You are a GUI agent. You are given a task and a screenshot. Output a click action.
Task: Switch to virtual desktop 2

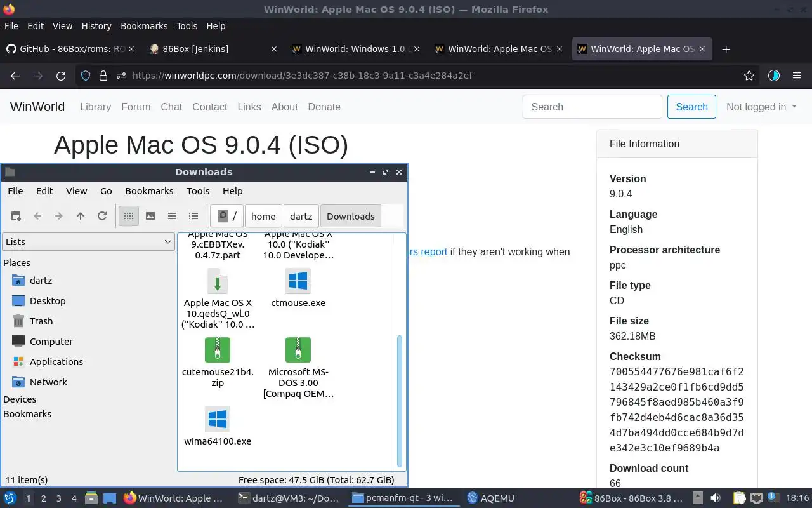pyautogui.click(x=43, y=498)
